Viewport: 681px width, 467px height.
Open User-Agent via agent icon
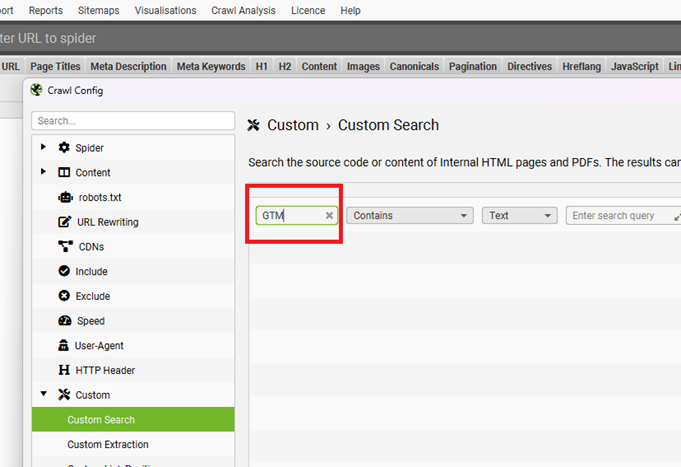(63, 345)
